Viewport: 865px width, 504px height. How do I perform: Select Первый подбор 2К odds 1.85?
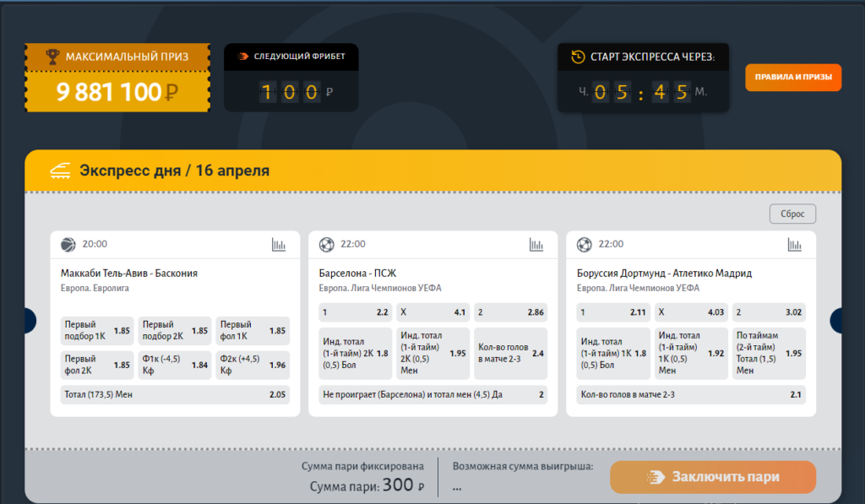click(175, 330)
